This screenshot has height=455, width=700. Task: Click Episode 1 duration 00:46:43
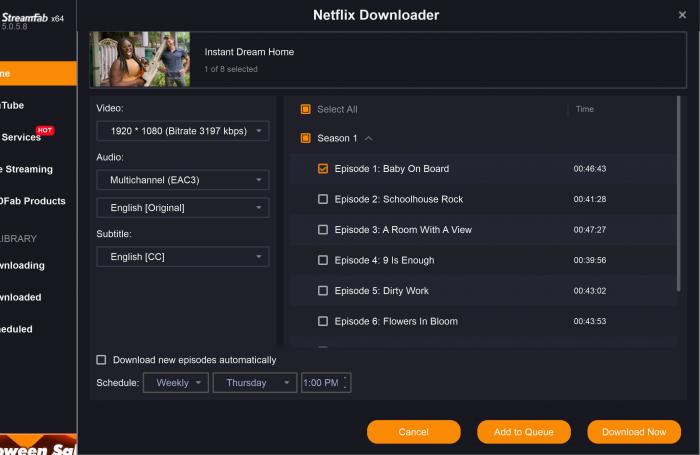(x=590, y=168)
